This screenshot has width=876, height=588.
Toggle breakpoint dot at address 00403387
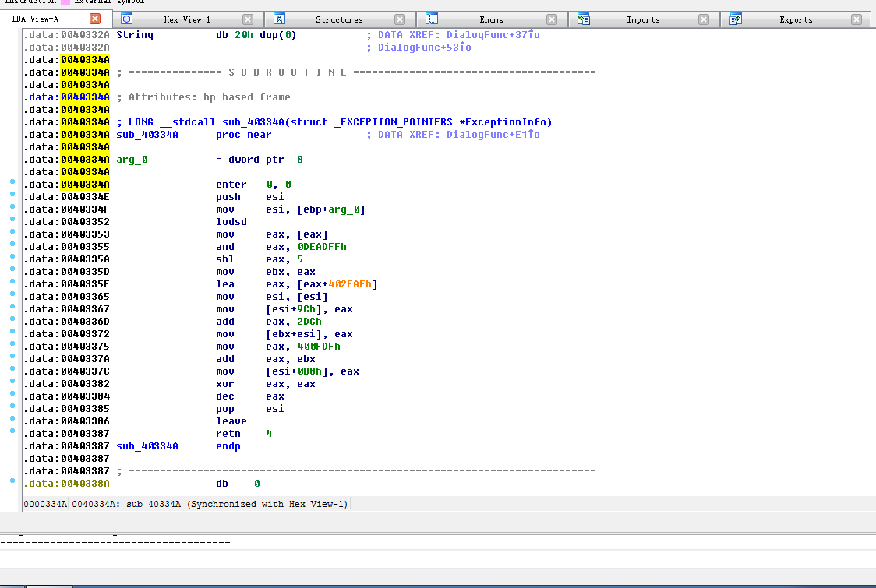click(x=12, y=431)
